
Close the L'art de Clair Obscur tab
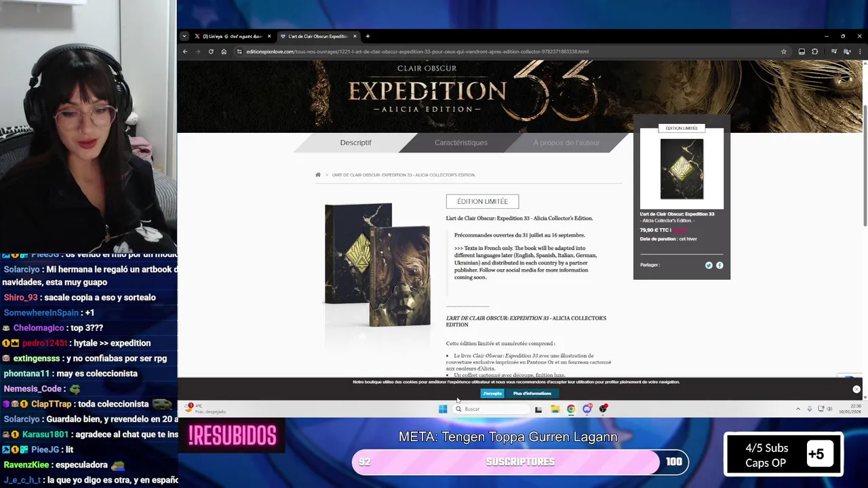click(x=355, y=37)
